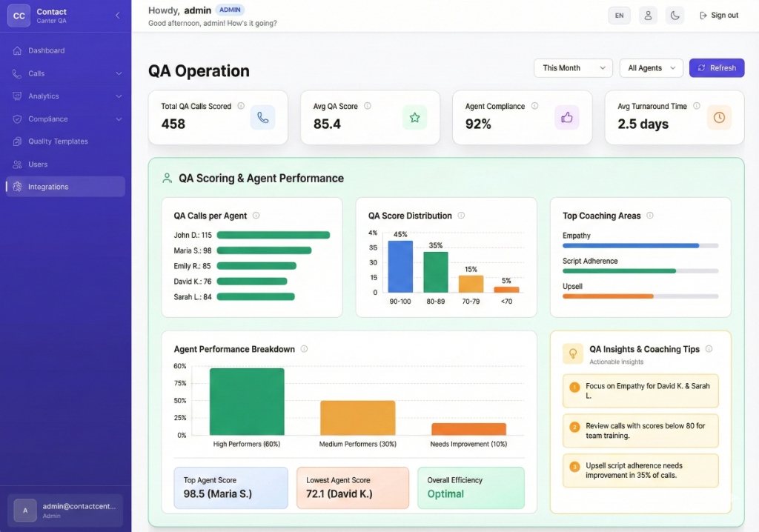Click the Calls phone icon in sidebar
Image resolution: width=759 pixels, height=532 pixels.
[16, 73]
